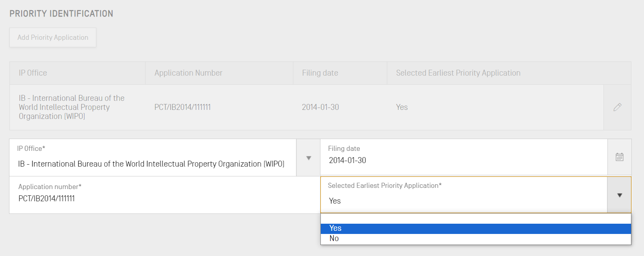
Task: Select the blank option in the dropdown list
Action: coord(475,219)
